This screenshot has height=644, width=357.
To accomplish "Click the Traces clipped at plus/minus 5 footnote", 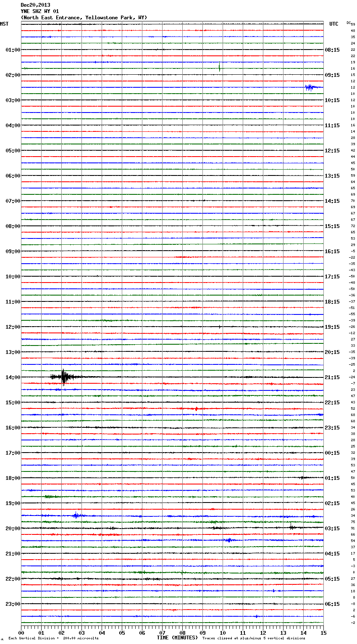I will 254,639.
